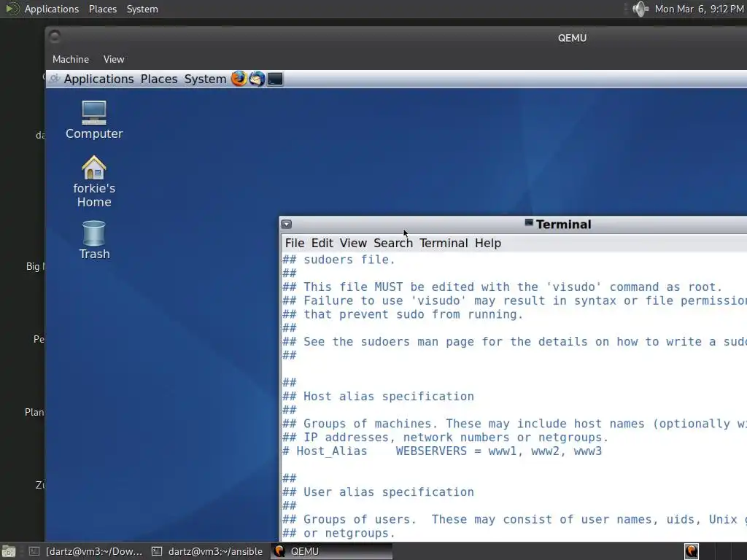
Task: Click the Mon Mar 6 clock
Action: point(699,9)
